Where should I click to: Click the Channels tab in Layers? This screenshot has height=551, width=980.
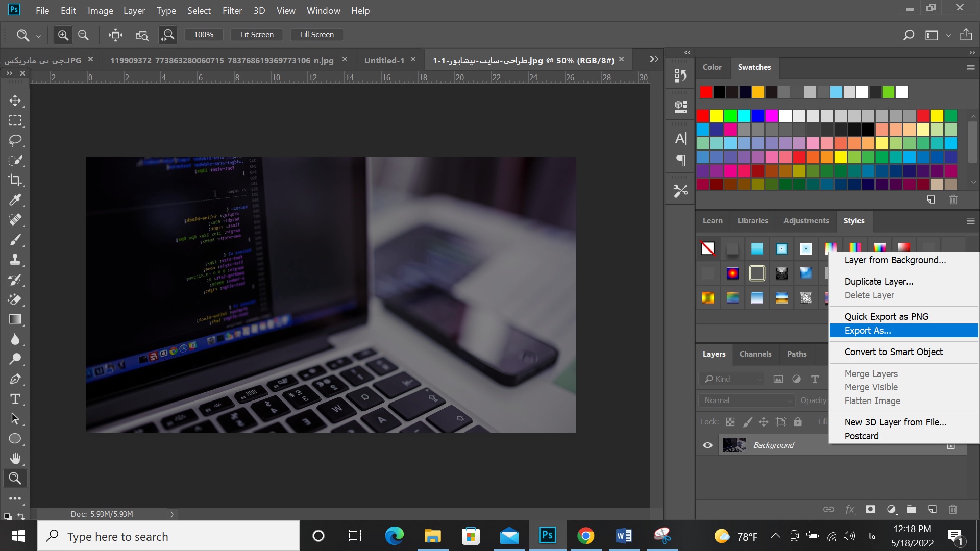tap(755, 353)
